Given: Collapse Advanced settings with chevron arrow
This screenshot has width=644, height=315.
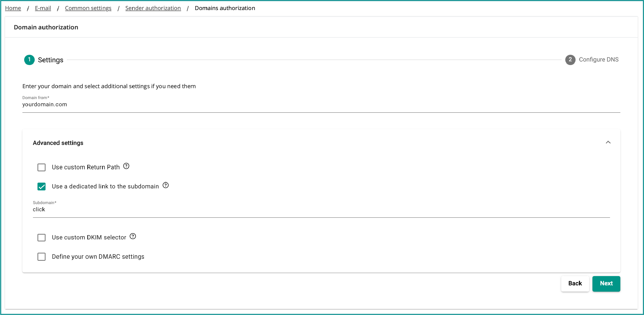Looking at the screenshot, I should click(608, 142).
